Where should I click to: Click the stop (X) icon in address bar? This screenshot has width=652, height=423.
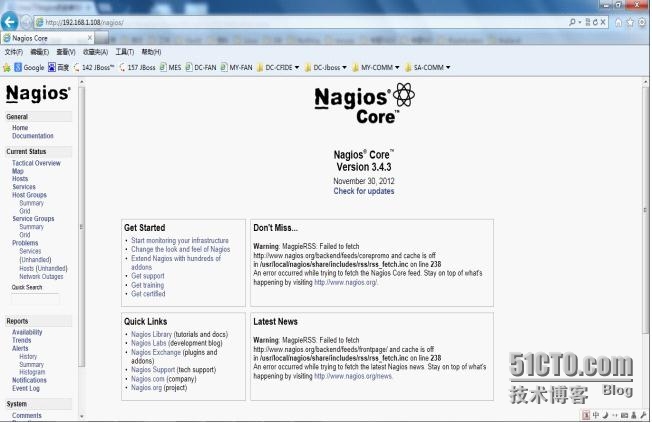coord(603,22)
